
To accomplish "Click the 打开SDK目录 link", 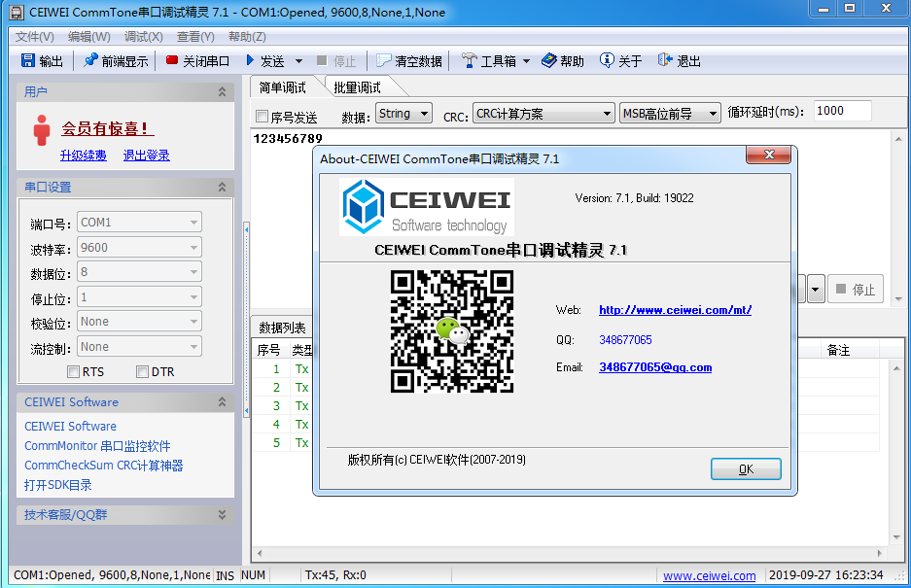I will pyautogui.click(x=58, y=485).
